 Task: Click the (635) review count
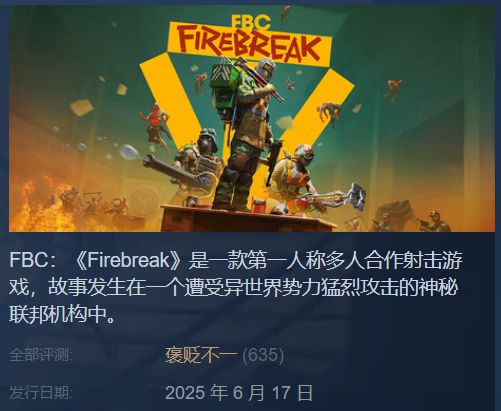pos(263,355)
